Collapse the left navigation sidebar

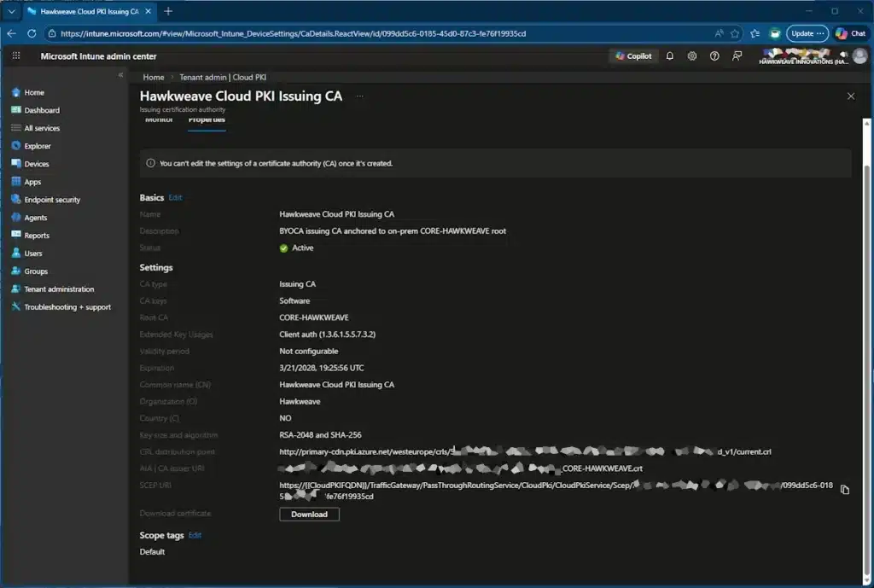coord(120,76)
